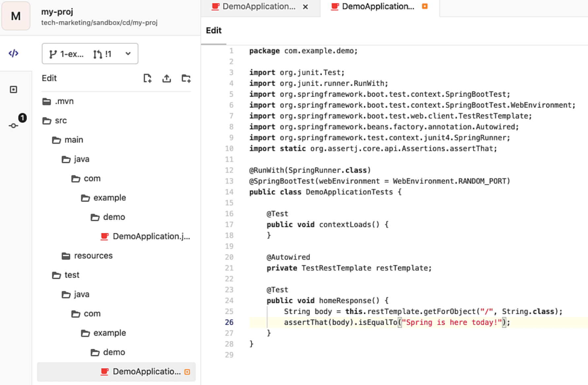
Task: Click the orange unsaved dot on second tab
Action: (x=425, y=6)
